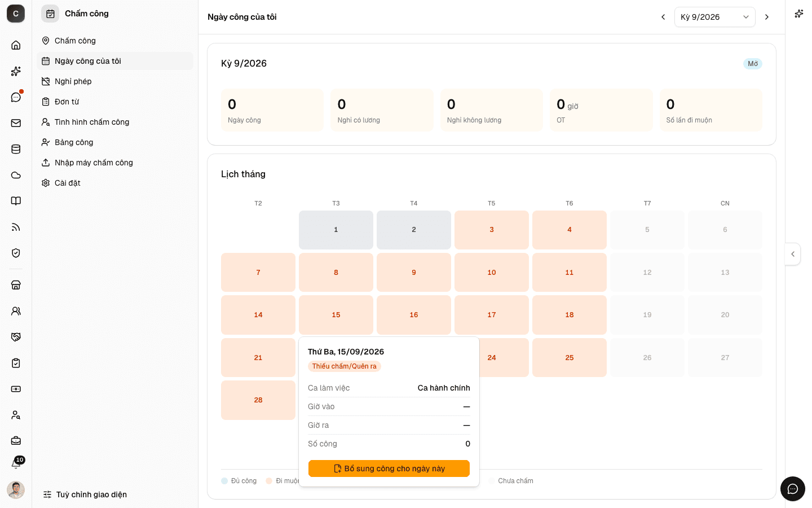Go to the next period with right chevron

tap(767, 17)
